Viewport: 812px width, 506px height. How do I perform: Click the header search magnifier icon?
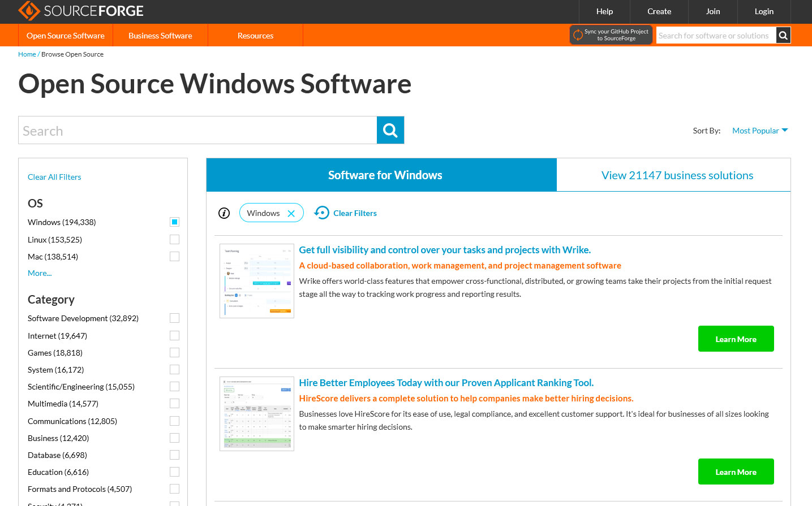point(783,36)
